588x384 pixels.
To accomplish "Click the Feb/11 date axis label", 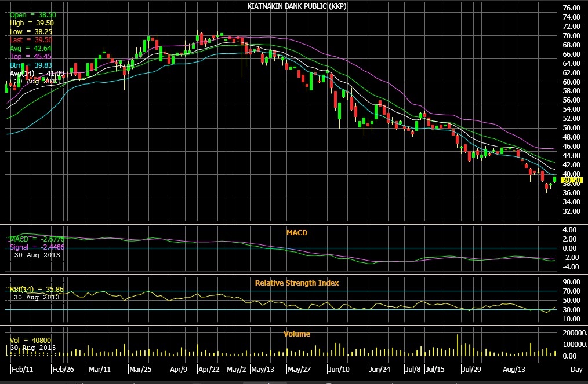I will (23, 370).
